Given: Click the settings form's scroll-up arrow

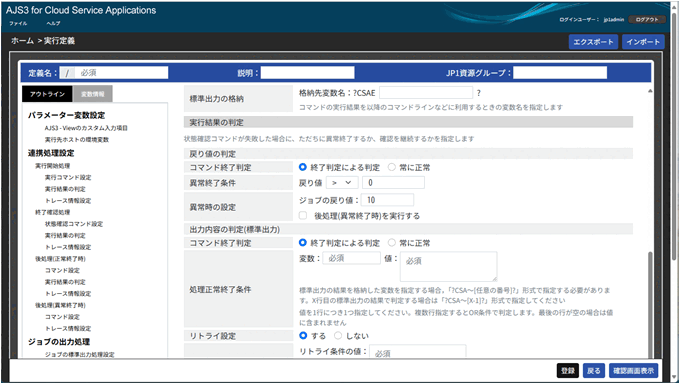Looking at the screenshot, I should coord(650,91).
